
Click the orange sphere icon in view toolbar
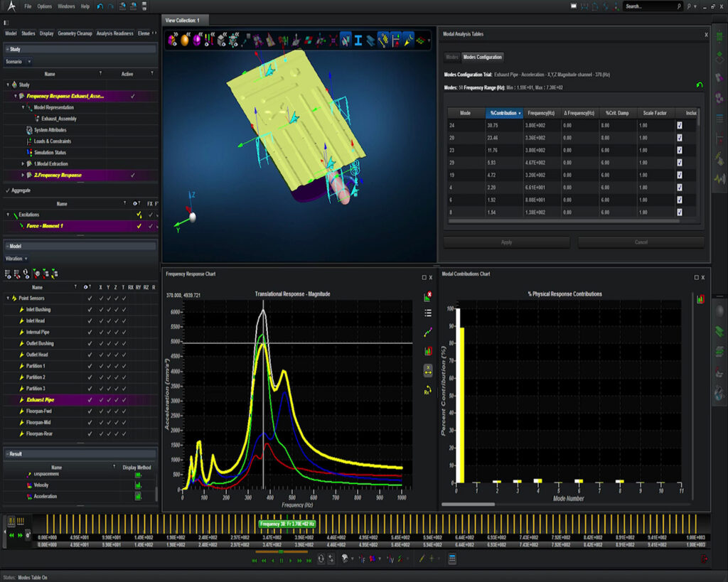click(x=185, y=41)
